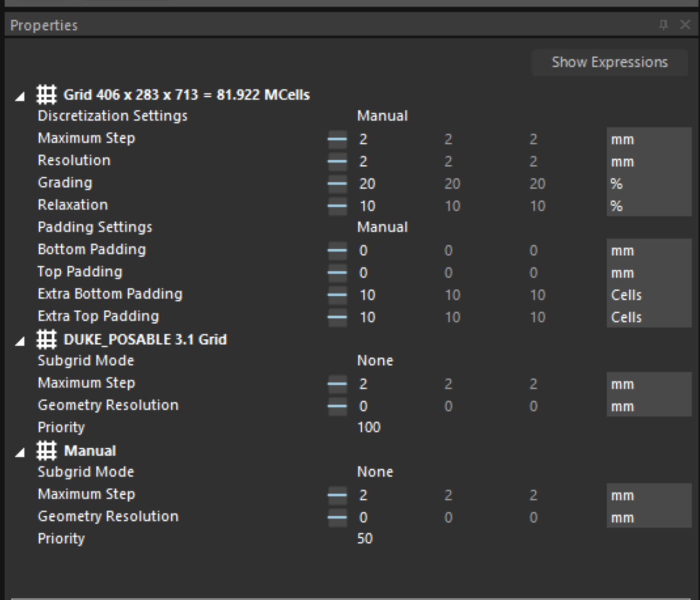This screenshot has width=700, height=600.
Task: Select the Padding Settings label
Action: [95, 227]
